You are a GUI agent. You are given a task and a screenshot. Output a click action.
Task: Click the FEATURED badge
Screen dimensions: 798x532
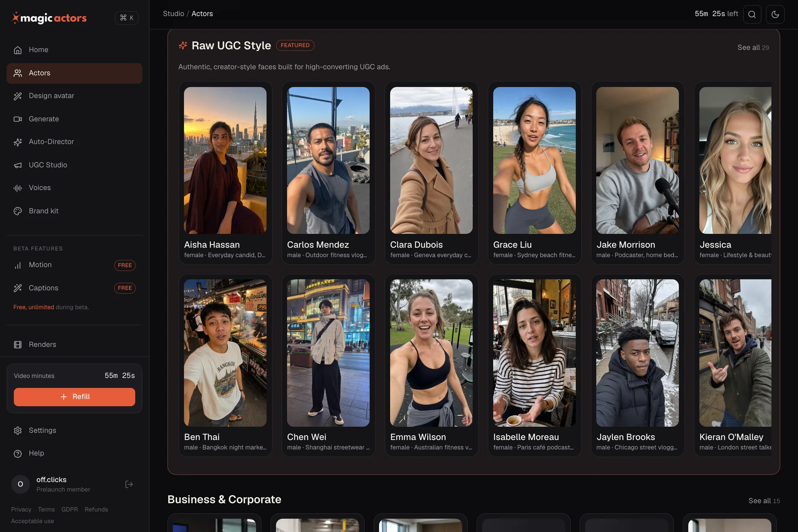point(295,45)
